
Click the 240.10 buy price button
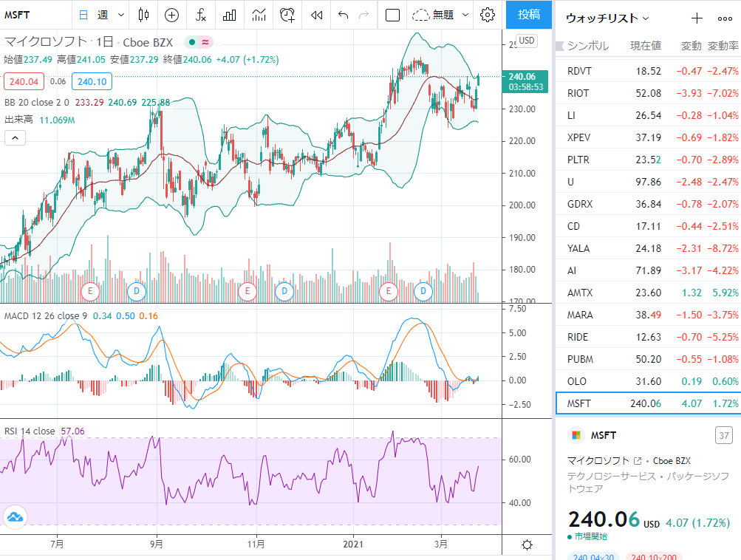pyautogui.click(x=92, y=82)
